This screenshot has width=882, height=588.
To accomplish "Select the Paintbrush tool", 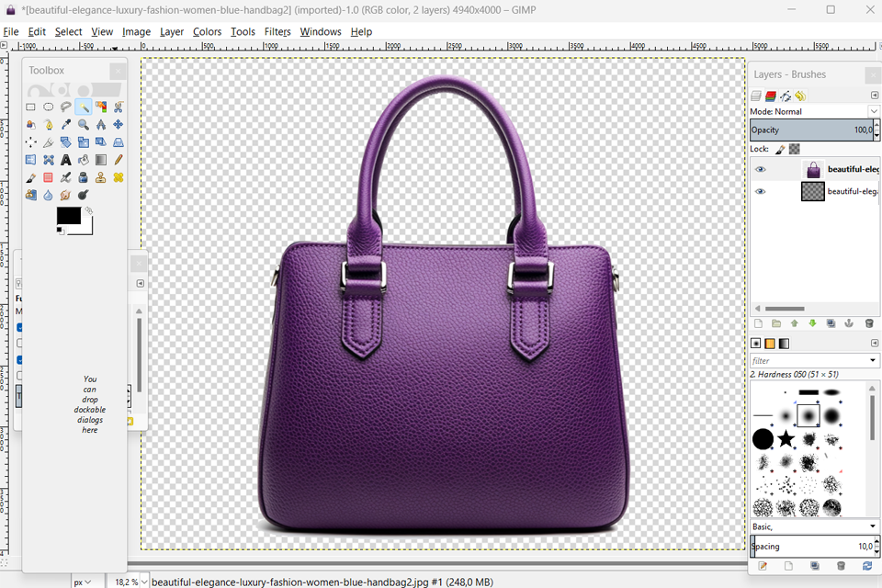I will [31, 178].
